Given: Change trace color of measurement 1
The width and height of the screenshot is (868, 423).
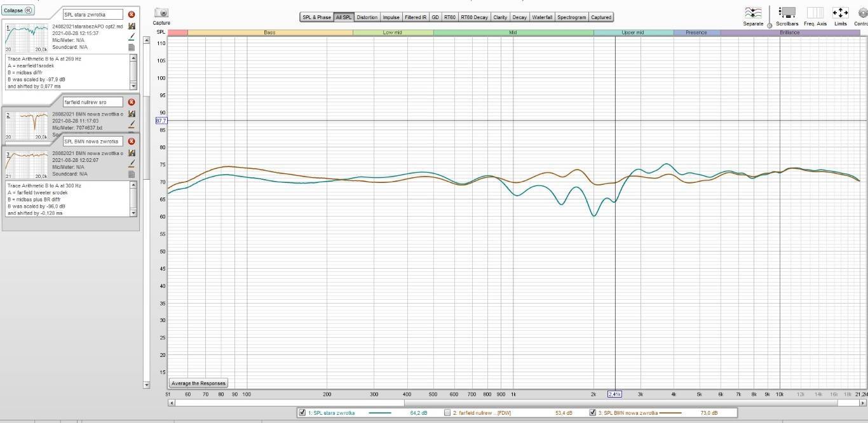Looking at the screenshot, I should (132, 37).
